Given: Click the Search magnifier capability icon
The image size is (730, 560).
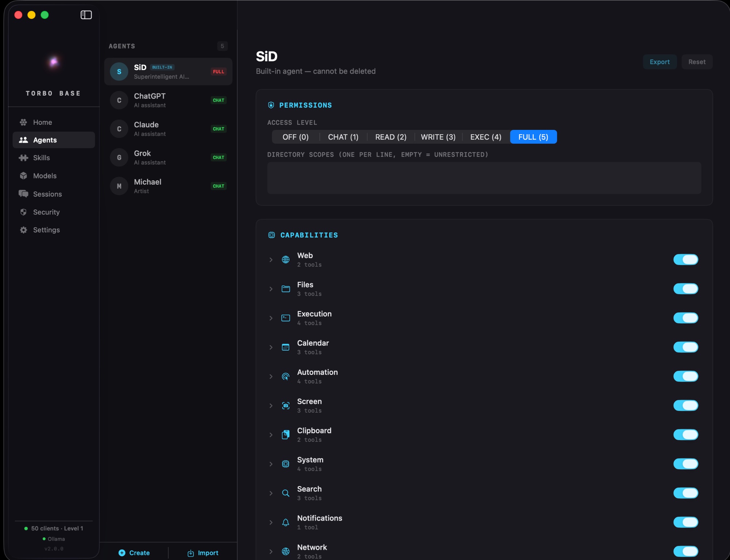Looking at the screenshot, I should tap(286, 493).
